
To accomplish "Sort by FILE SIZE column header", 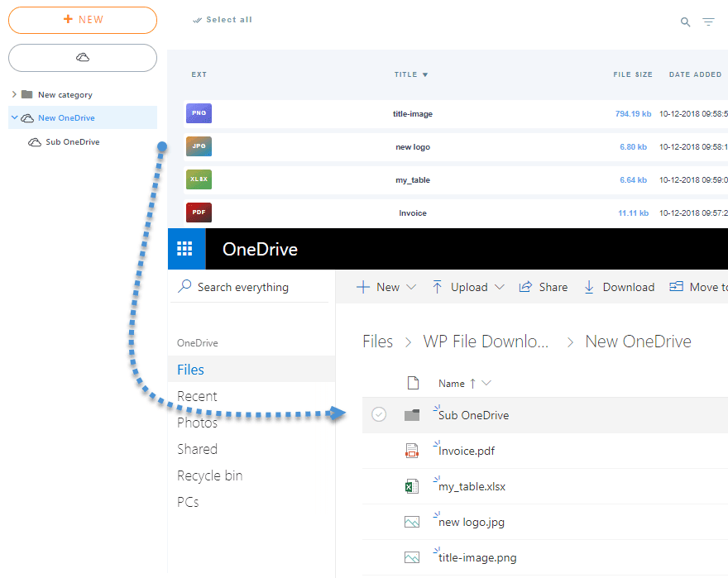I will (x=633, y=74).
